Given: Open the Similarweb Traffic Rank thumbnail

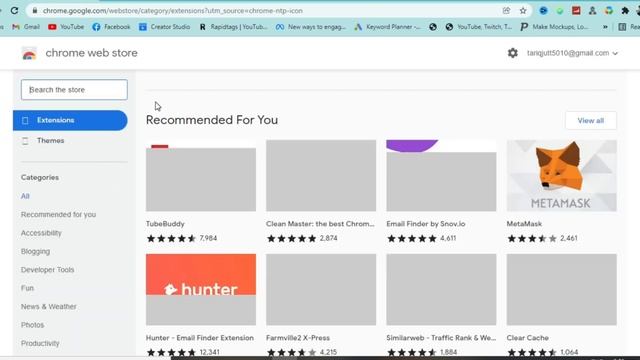Looking at the screenshot, I should [x=441, y=290].
